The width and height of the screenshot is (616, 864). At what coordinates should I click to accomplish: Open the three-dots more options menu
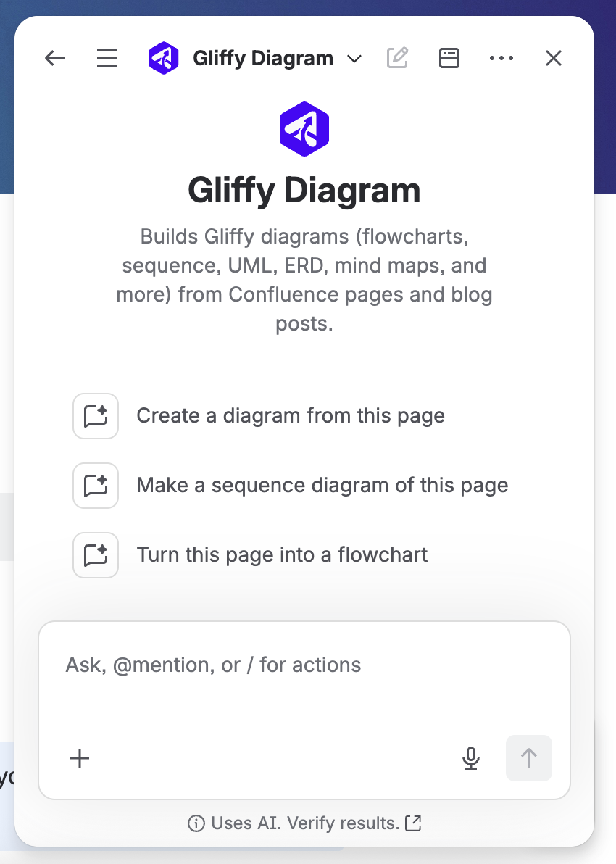pos(501,58)
